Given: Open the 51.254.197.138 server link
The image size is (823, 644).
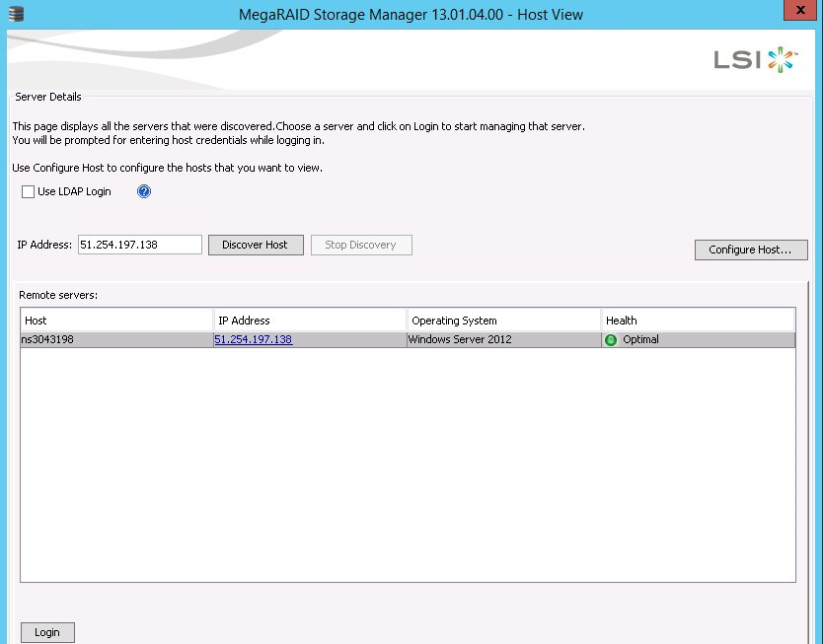Looking at the screenshot, I should [x=253, y=340].
